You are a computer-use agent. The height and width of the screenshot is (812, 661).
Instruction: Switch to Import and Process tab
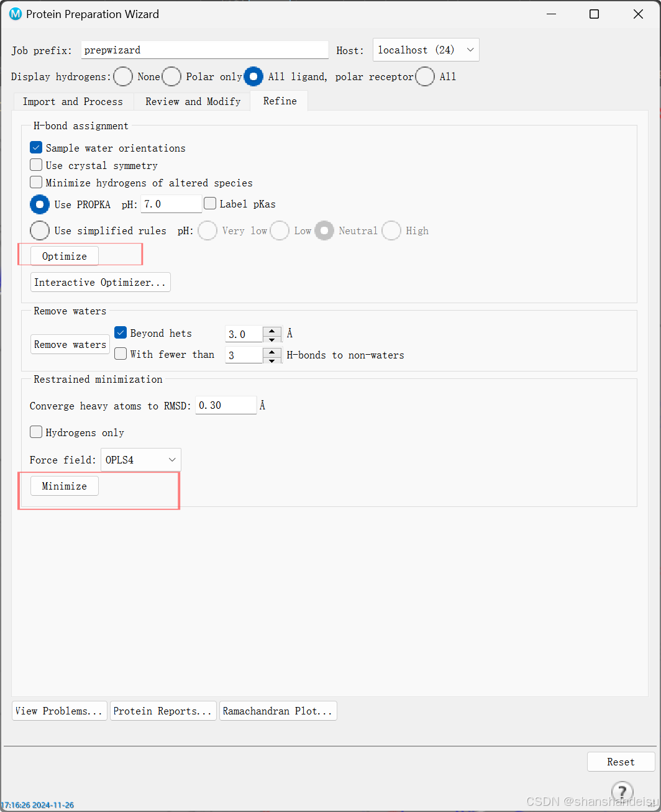click(x=73, y=101)
